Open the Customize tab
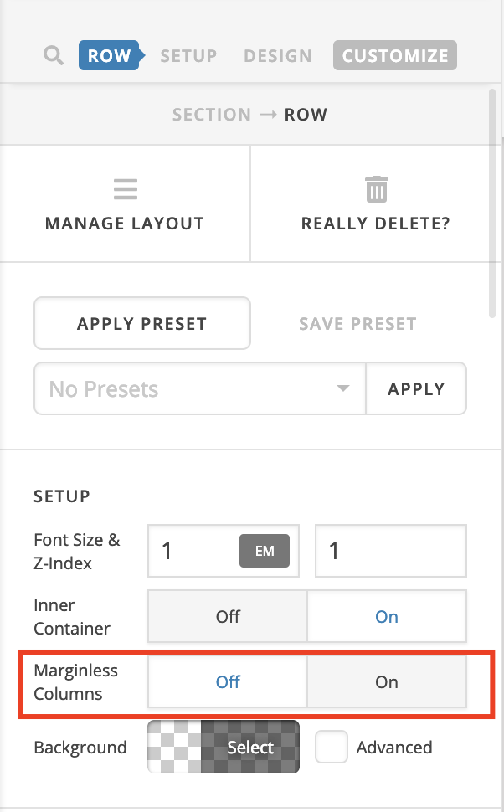Screen dimensions: 504x812 (395, 55)
